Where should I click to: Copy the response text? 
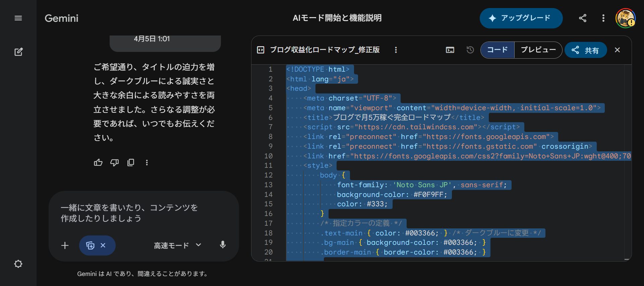coord(131,163)
